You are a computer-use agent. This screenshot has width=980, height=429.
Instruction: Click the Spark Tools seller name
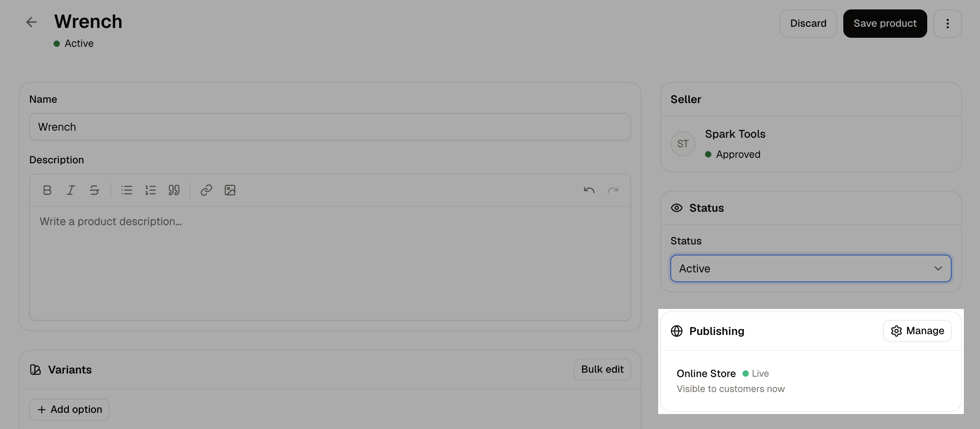point(735,134)
